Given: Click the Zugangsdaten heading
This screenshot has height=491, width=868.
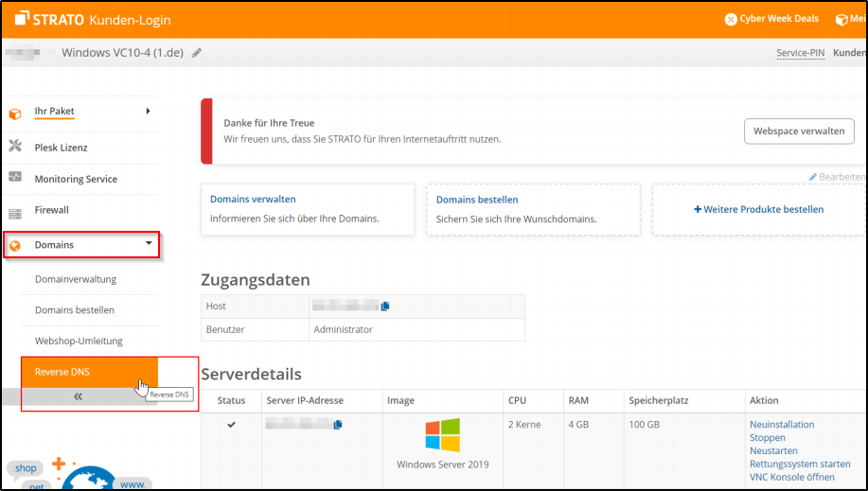Looking at the screenshot, I should (256, 280).
